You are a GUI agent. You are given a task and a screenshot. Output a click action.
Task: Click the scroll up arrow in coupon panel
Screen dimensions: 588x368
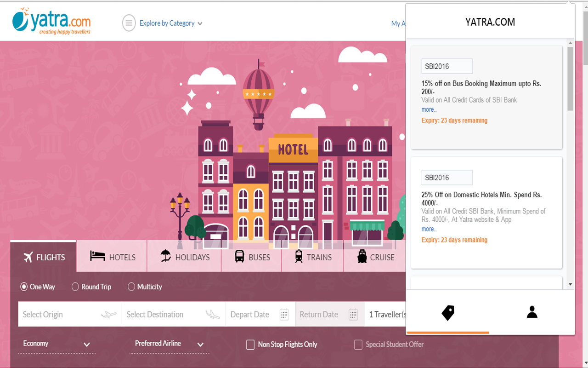tap(571, 43)
